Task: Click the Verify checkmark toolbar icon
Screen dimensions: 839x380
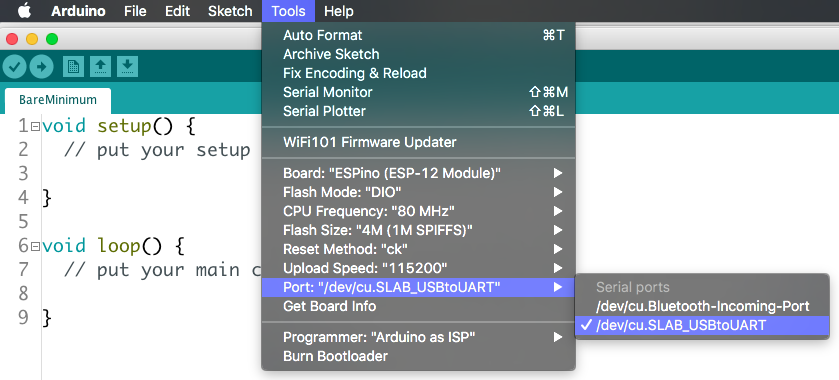Action: (14, 66)
